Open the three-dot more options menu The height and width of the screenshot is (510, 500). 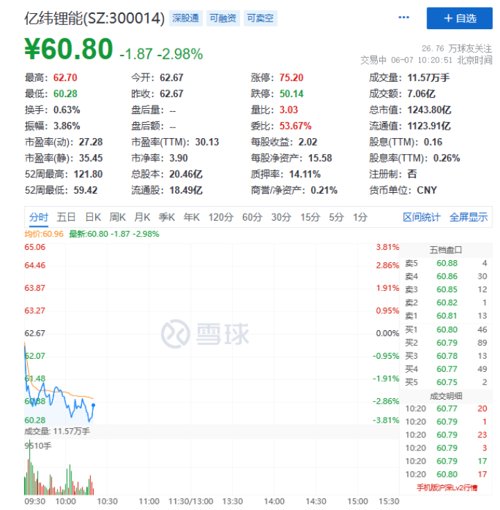(404, 17)
